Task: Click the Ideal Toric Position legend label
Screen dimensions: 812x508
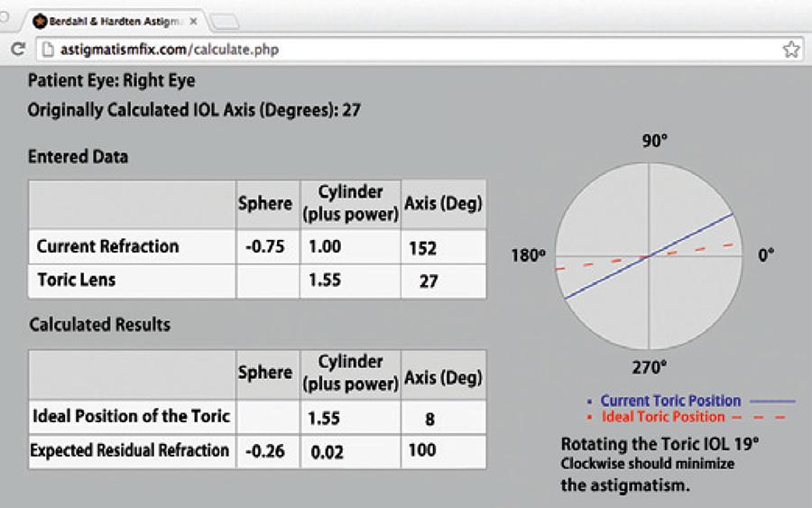Action: (662, 417)
